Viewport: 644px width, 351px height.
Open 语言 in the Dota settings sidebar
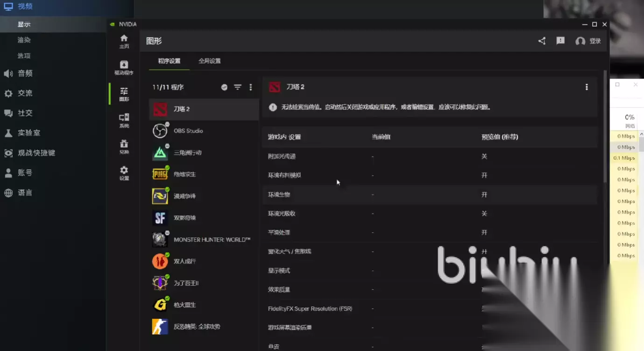(x=25, y=193)
